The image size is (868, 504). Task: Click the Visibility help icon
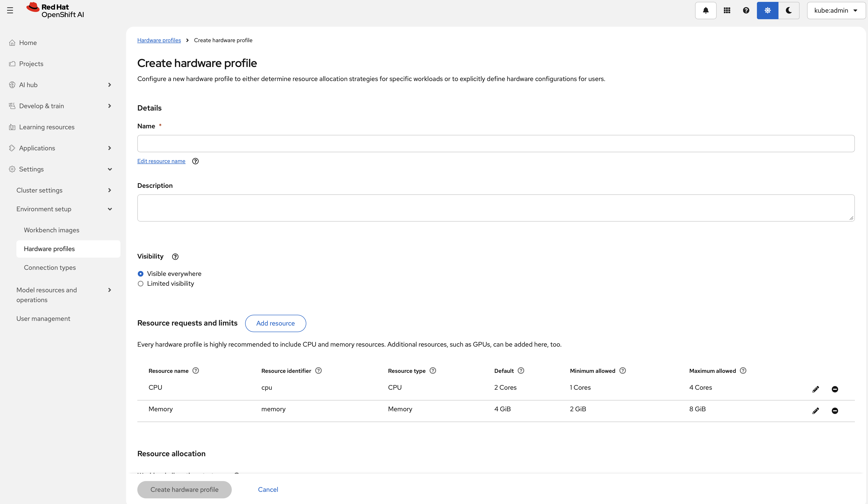click(x=175, y=256)
